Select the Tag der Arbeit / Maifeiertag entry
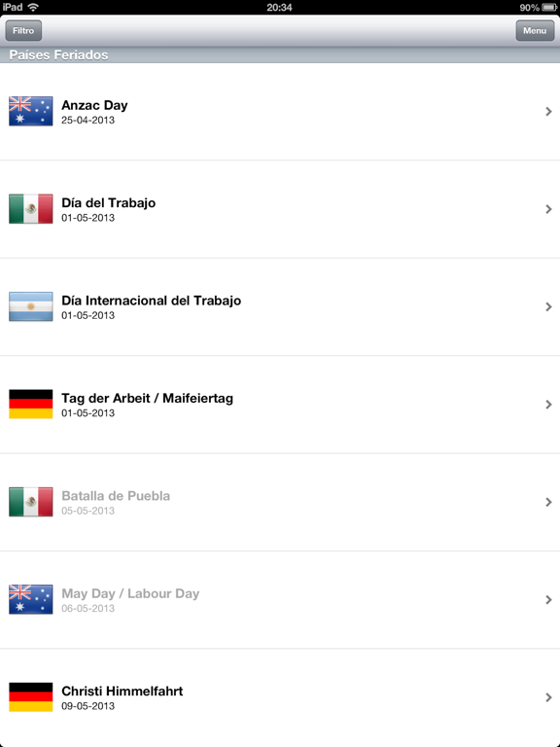 (280, 405)
